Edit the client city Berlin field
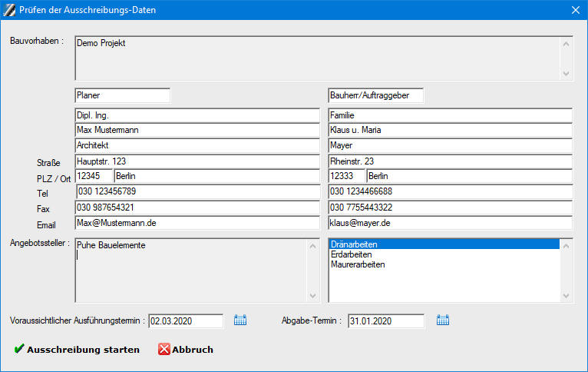The height and width of the screenshot is (372, 588). point(470,176)
